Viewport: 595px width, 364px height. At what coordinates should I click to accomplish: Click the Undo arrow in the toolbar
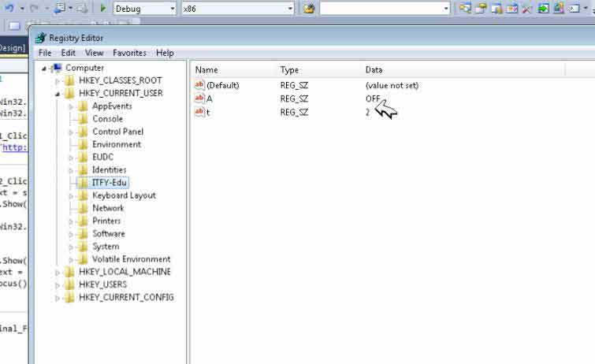coord(8,9)
